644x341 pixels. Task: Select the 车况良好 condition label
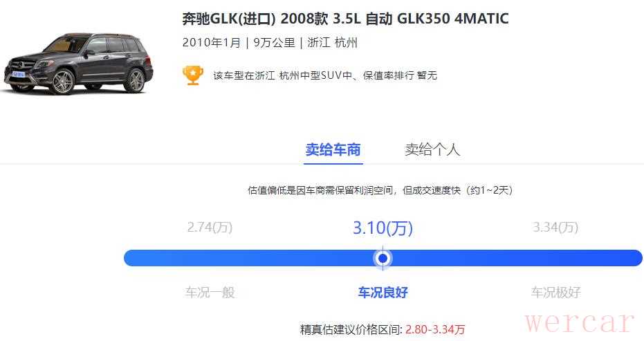click(x=383, y=293)
